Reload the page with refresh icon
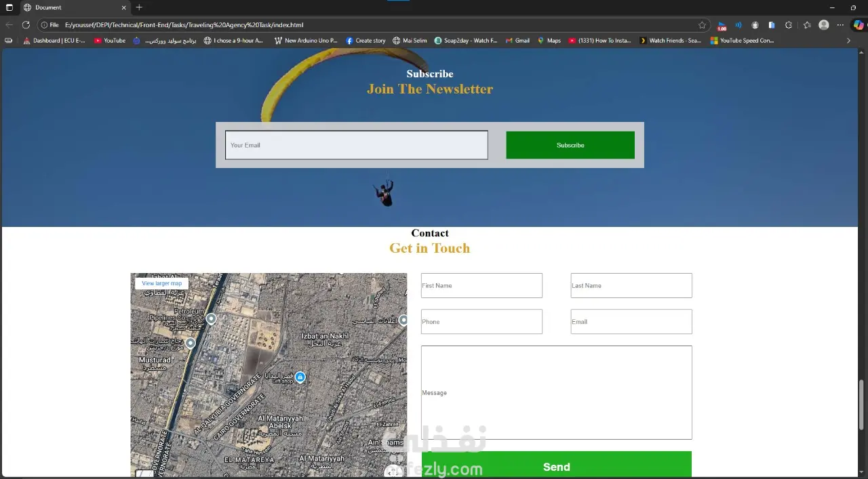 pyautogui.click(x=26, y=24)
